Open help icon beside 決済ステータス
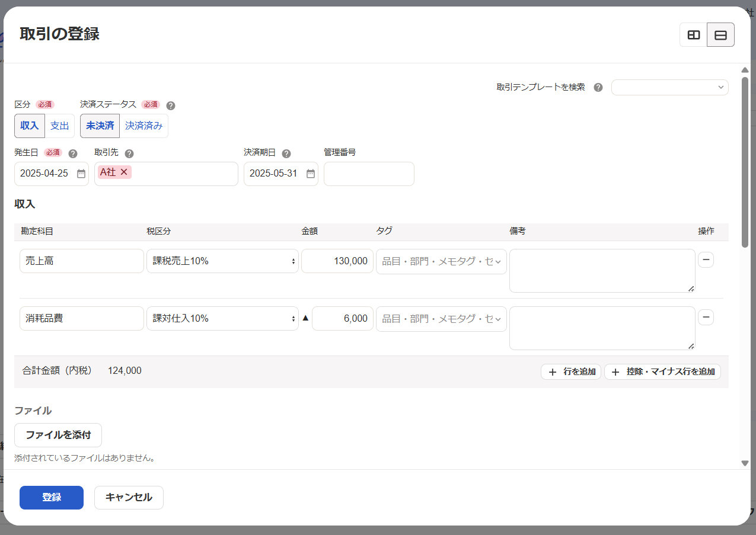The height and width of the screenshot is (535, 756). point(171,105)
